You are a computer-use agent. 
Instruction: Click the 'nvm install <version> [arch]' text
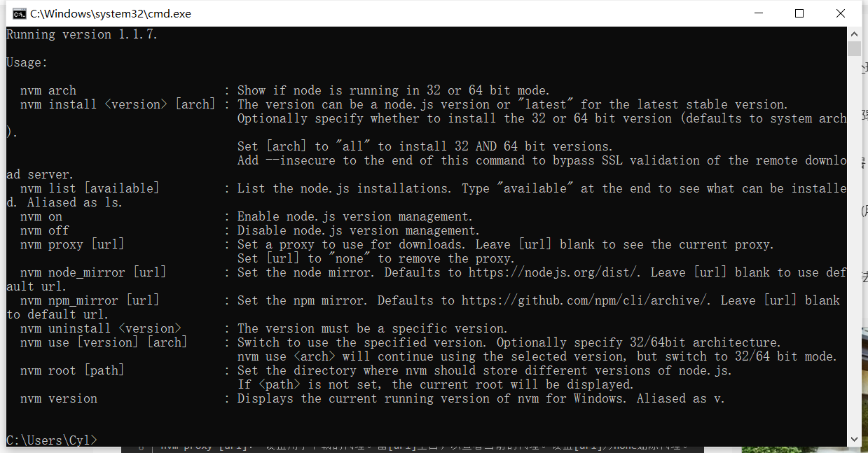pos(118,104)
